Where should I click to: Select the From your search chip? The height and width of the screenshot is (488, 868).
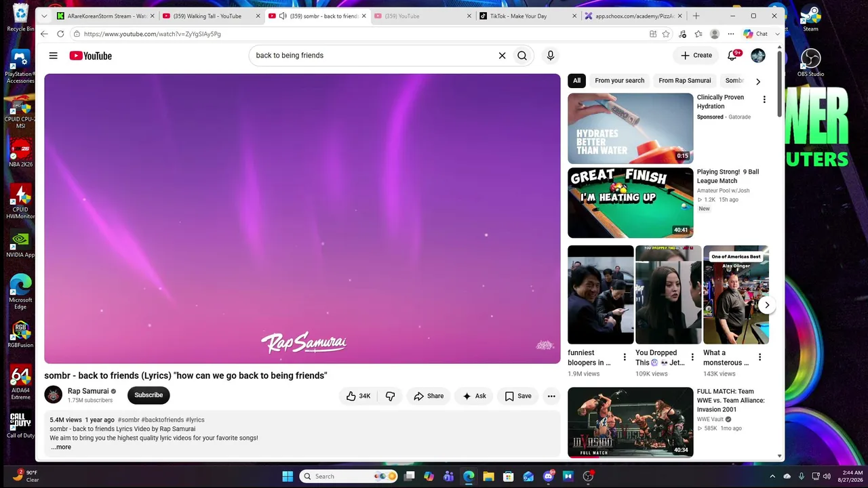620,81
